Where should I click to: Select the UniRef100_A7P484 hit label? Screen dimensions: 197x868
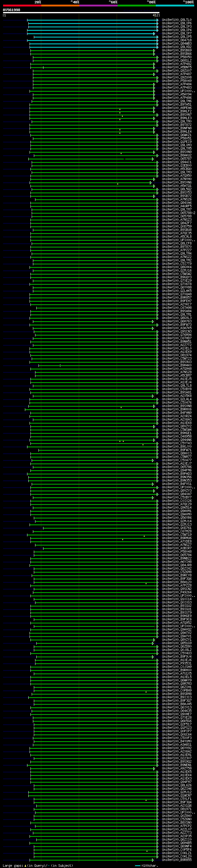coord(176,84)
